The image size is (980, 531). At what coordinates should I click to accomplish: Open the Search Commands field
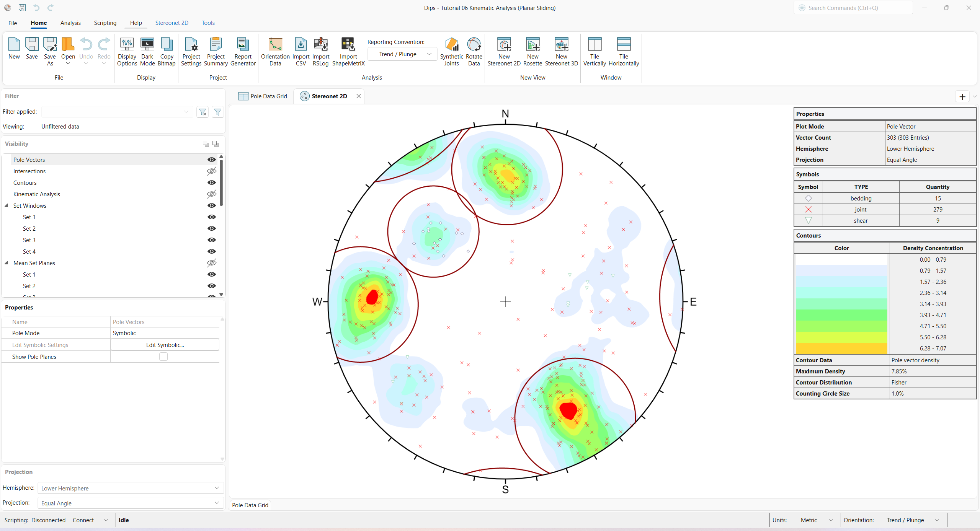(853, 8)
